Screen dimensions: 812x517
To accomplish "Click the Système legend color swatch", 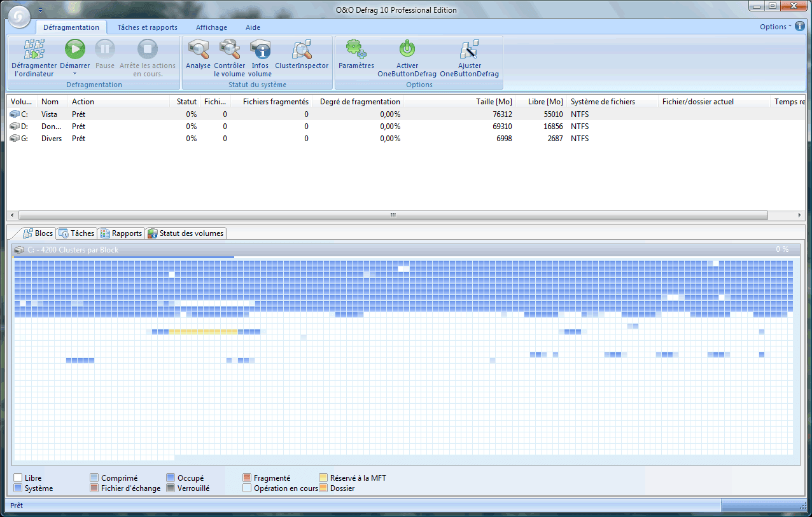I will point(18,488).
